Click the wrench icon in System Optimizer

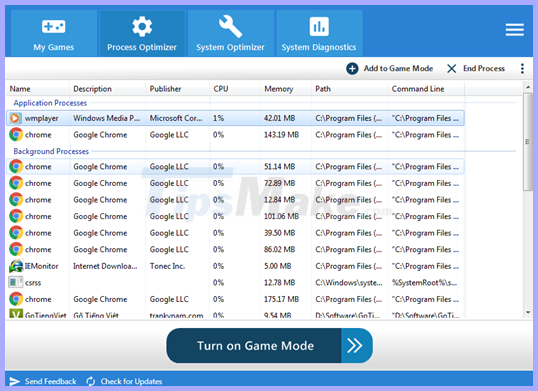[x=230, y=26]
